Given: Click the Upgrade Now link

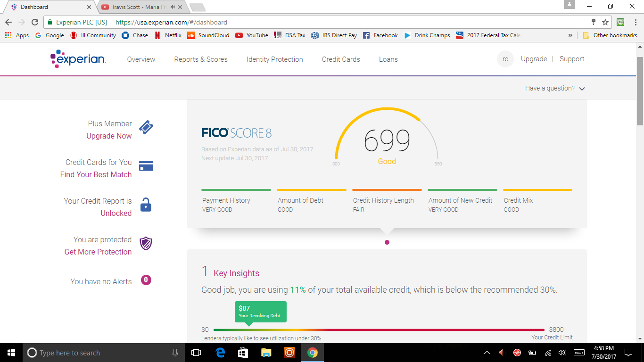Looking at the screenshot, I should pyautogui.click(x=109, y=136).
